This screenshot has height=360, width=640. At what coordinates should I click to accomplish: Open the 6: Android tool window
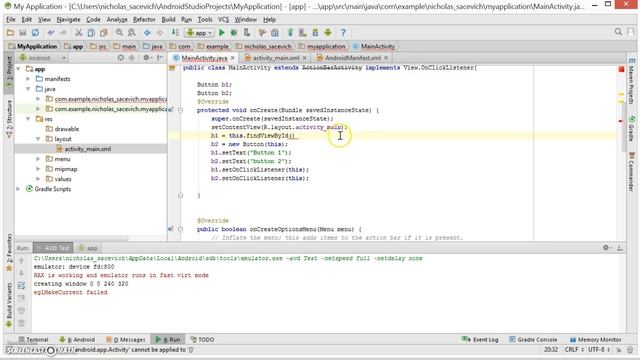point(77,340)
